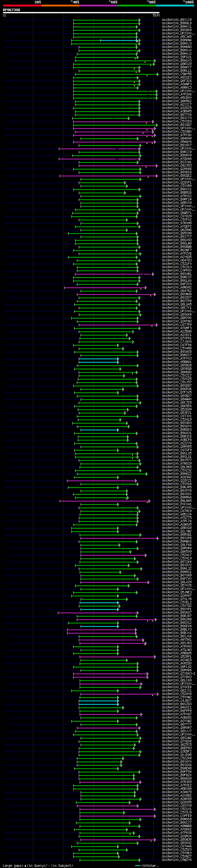Select hit UniRef100_A7PC80

click(x=176, y=135)
